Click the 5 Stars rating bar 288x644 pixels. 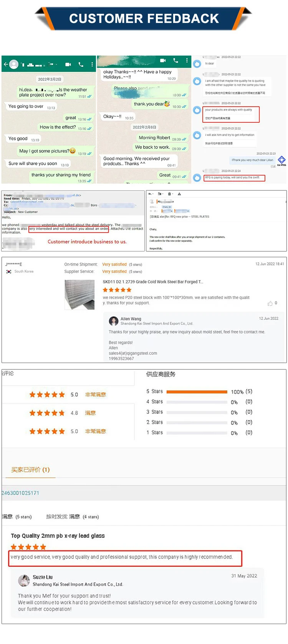click(197, 392)
